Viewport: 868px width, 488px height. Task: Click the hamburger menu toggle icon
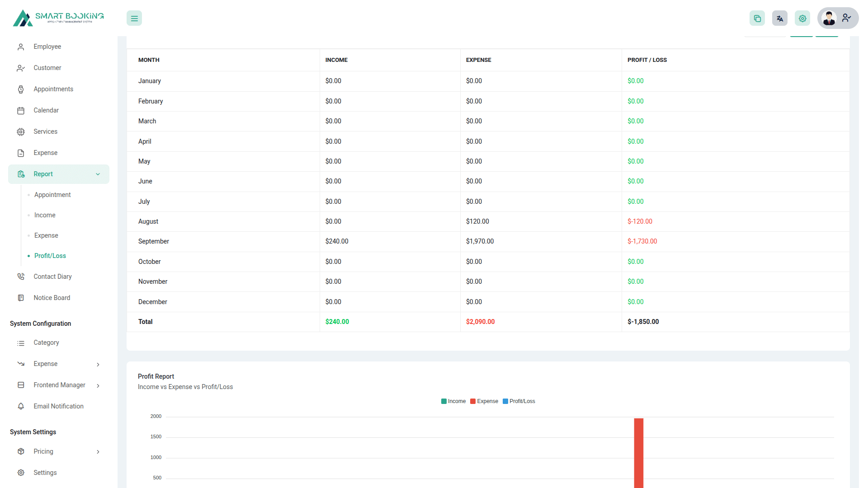[x=134, y=19]
